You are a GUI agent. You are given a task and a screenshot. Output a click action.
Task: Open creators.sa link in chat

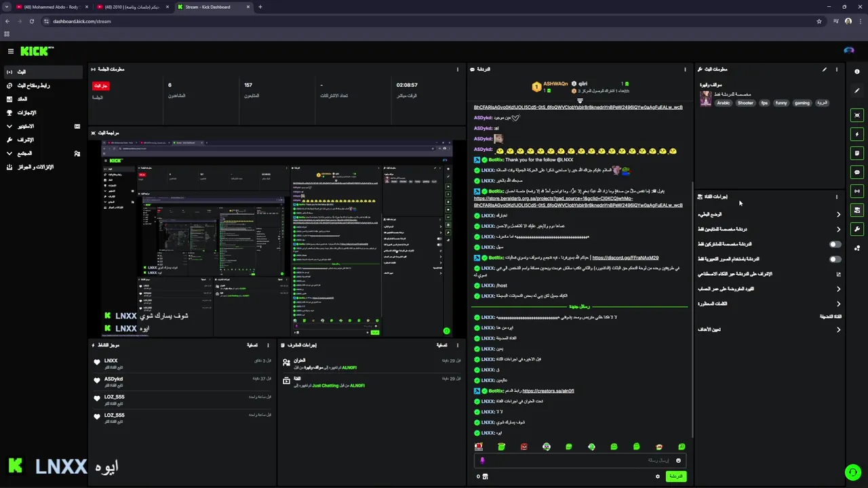548,391
